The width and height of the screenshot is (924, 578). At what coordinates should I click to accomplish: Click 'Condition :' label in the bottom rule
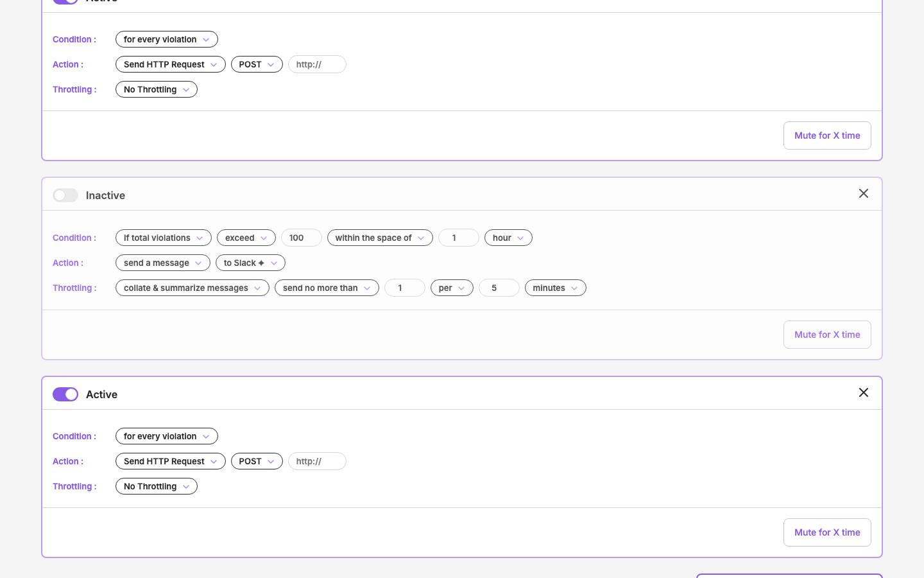click(74, 436)
